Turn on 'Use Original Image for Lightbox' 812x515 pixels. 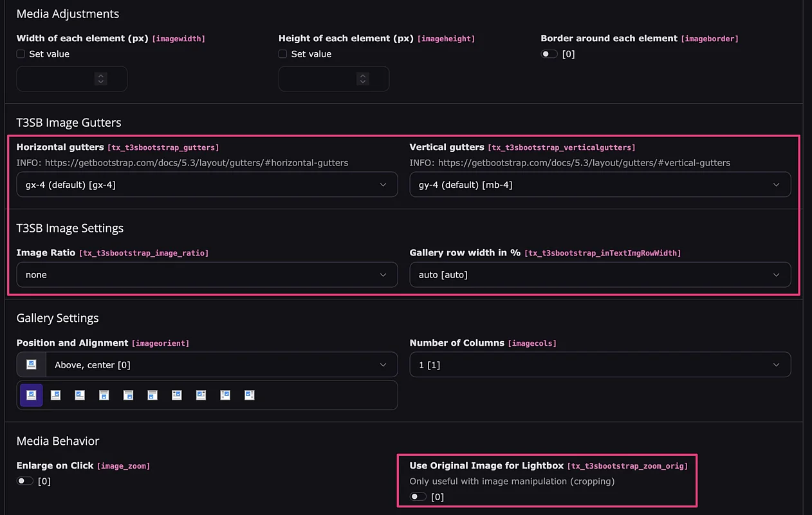point(418,496)
